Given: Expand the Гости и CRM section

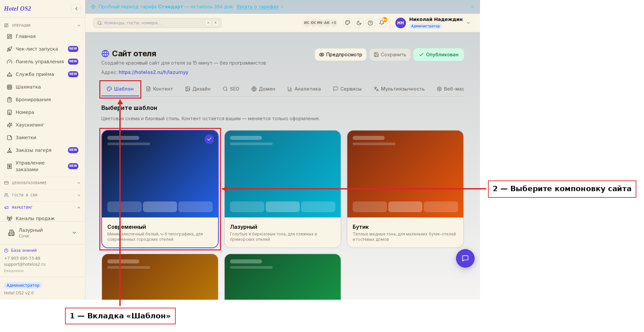Looking at the screenshot, I should point(42,195).
